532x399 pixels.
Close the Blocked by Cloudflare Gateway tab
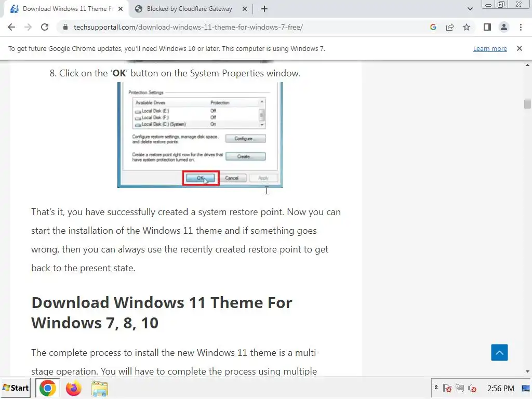245,9
